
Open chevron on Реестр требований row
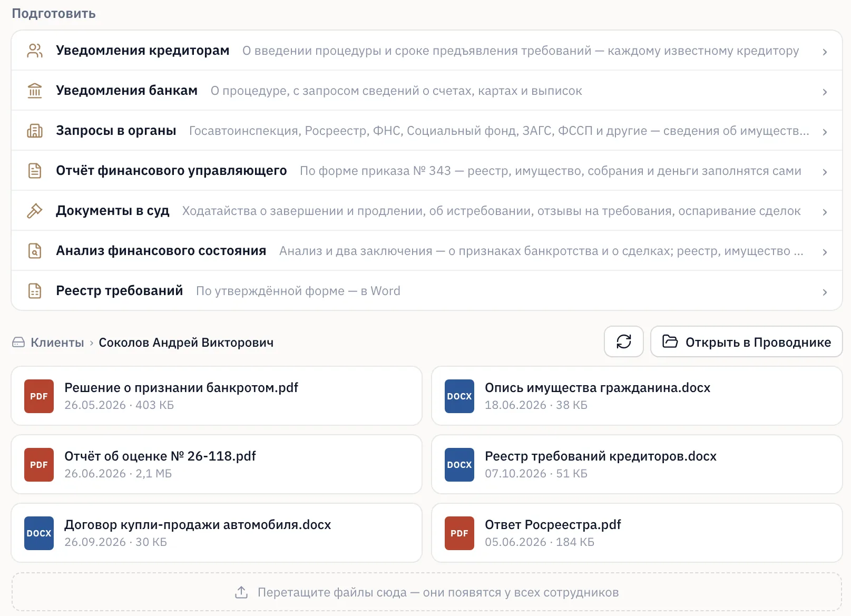pyautogui.click(x=825, y=292)
